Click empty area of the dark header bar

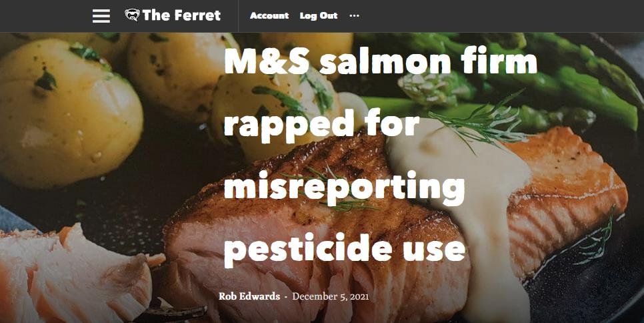493,15
